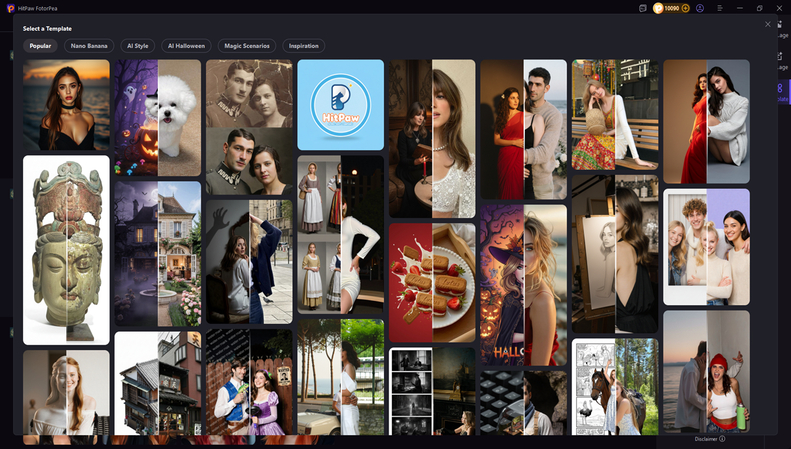Image resolution: width=791 pixels, height=449 pixels.
Task: Open the AI Halloween tab
Action: click(x=186, y=46)
